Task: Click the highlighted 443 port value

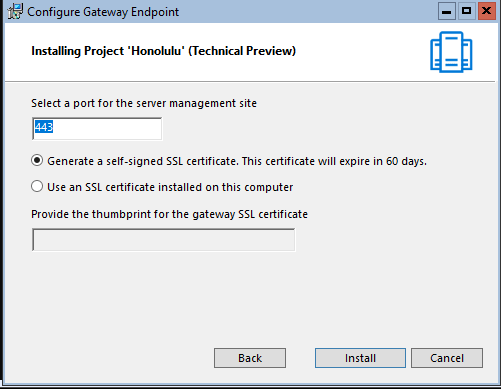Action: (44, 127)
